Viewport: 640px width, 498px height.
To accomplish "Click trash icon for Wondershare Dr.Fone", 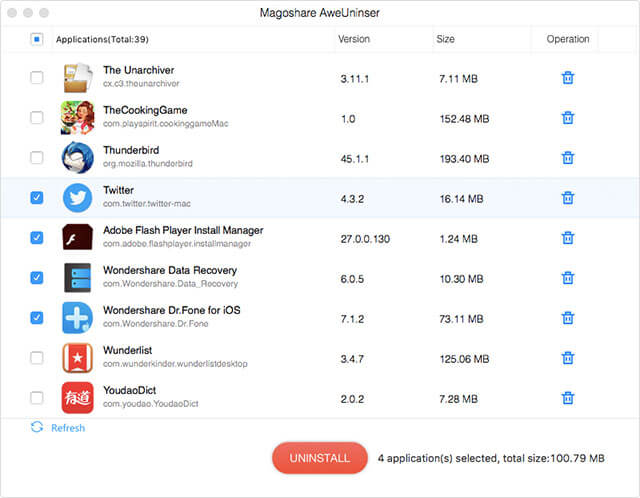I will pos(568,318).
